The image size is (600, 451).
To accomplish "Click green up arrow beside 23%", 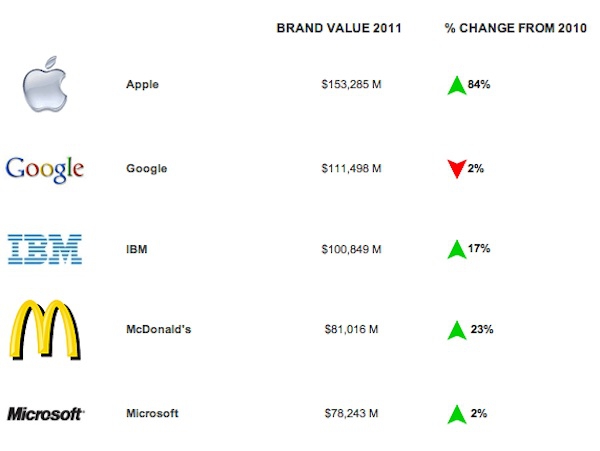I will click(457, 330).
